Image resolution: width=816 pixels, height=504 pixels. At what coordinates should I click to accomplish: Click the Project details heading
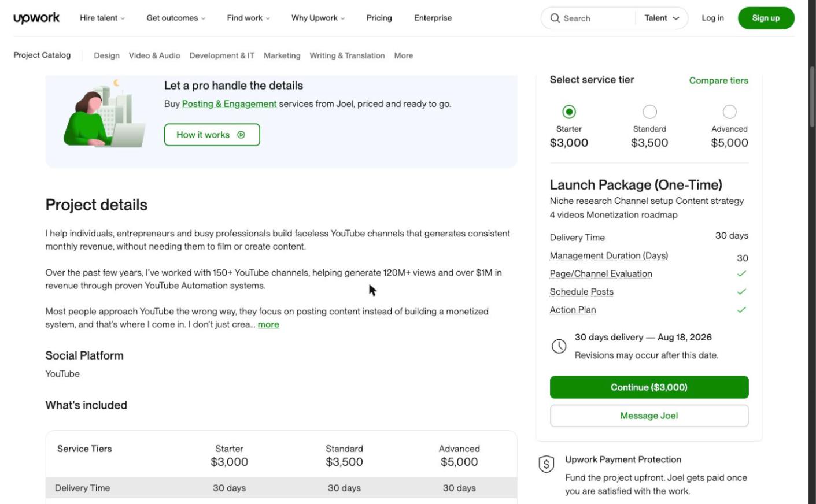tap(97, 205)
